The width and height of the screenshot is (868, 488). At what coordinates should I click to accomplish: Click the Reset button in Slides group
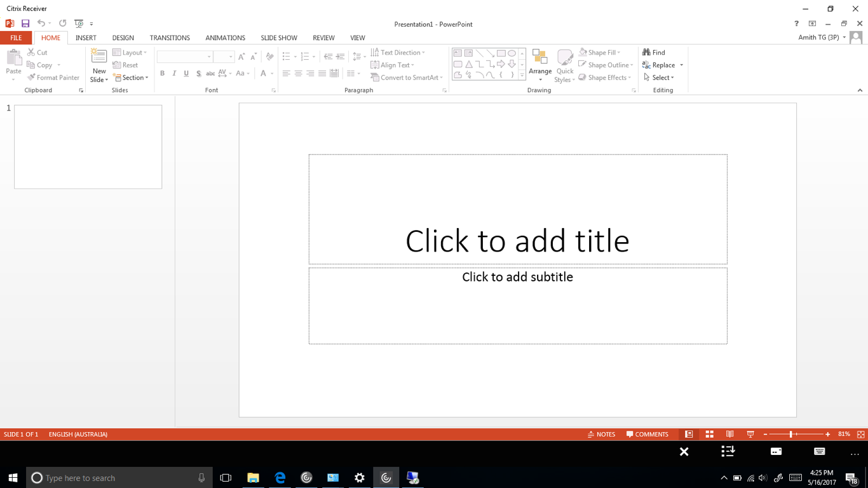(x=125, y=65)
